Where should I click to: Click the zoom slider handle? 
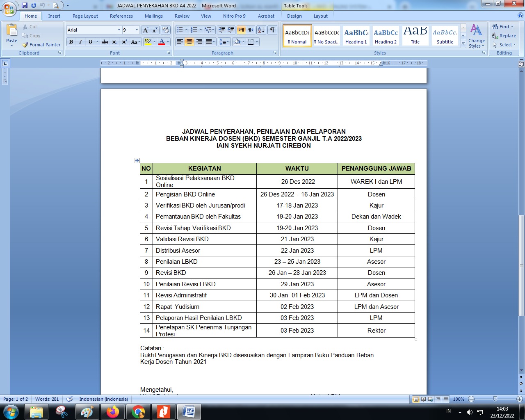495,399
